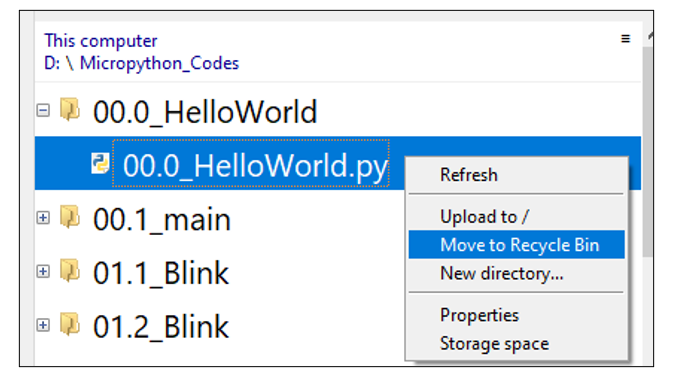Click the This computer link
Image resolution: width=678 pixels, height=378 pixels.
point(100,41)
